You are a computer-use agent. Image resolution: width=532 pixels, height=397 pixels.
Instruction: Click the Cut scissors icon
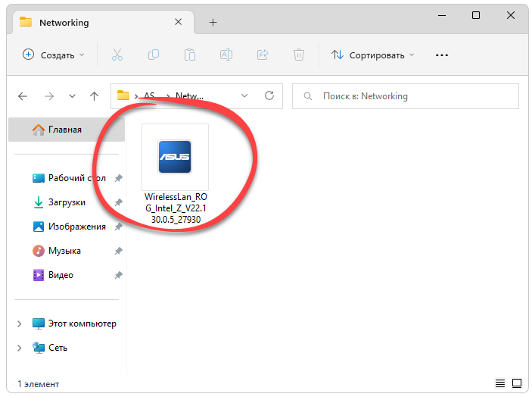117,55
